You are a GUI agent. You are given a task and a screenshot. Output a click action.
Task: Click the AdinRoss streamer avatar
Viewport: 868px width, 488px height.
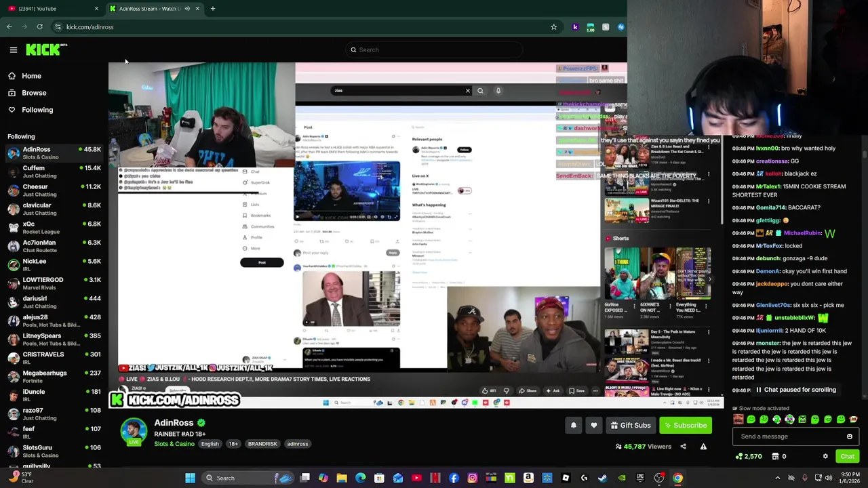(x=134, y=432)
